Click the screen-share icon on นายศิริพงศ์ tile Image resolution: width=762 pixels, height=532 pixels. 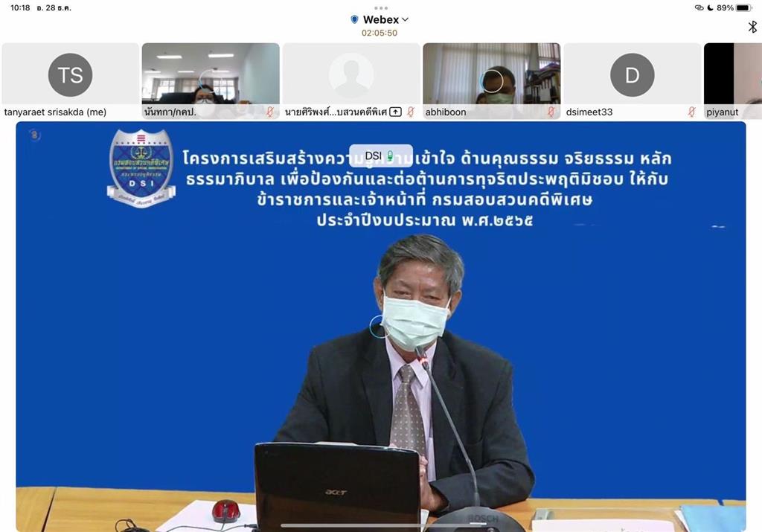[396, 112]
